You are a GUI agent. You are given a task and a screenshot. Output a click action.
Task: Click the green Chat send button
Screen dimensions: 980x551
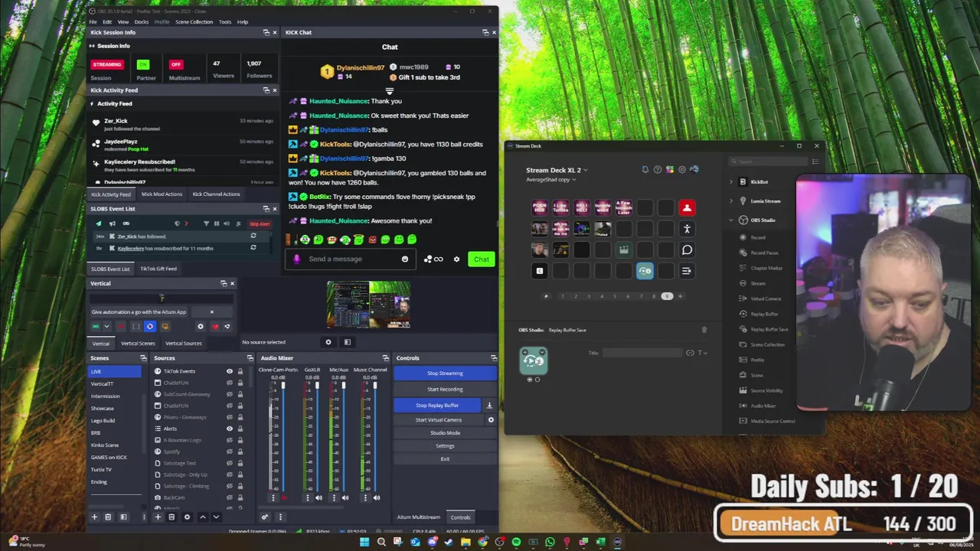481,259
